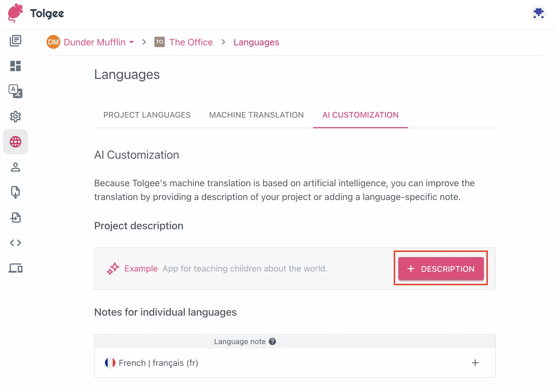The image size is (555, 392).
Task: Expand the Dunder Mufflin organization dropdown
Action: click(x=131, y=42)
